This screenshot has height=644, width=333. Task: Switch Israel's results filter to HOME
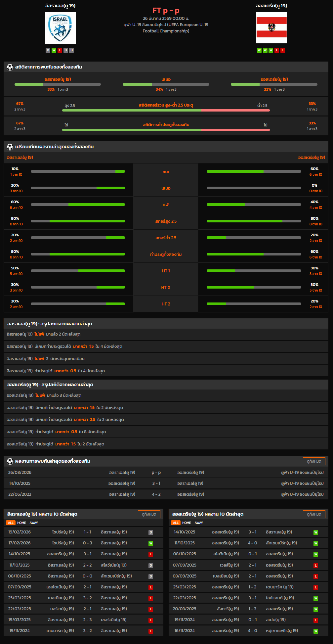click(x=21, y=523)
